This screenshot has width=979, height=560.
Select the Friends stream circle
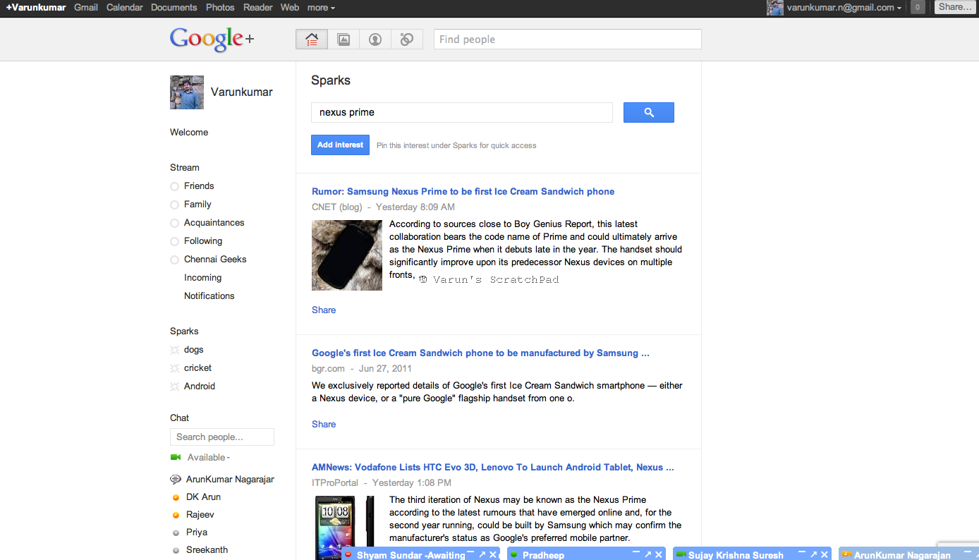[x=174, y=186]
